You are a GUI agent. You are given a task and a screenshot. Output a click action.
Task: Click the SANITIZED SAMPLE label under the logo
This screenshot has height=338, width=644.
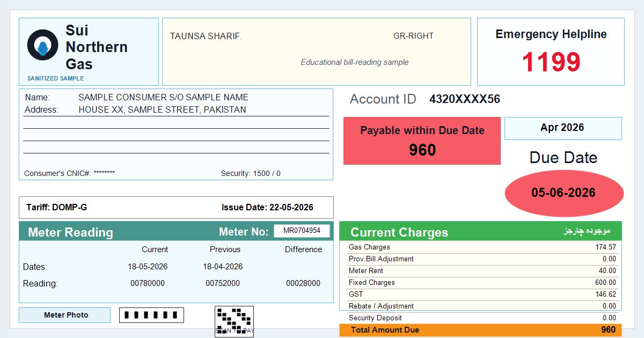pyautogui.click(x=56, y=78)
